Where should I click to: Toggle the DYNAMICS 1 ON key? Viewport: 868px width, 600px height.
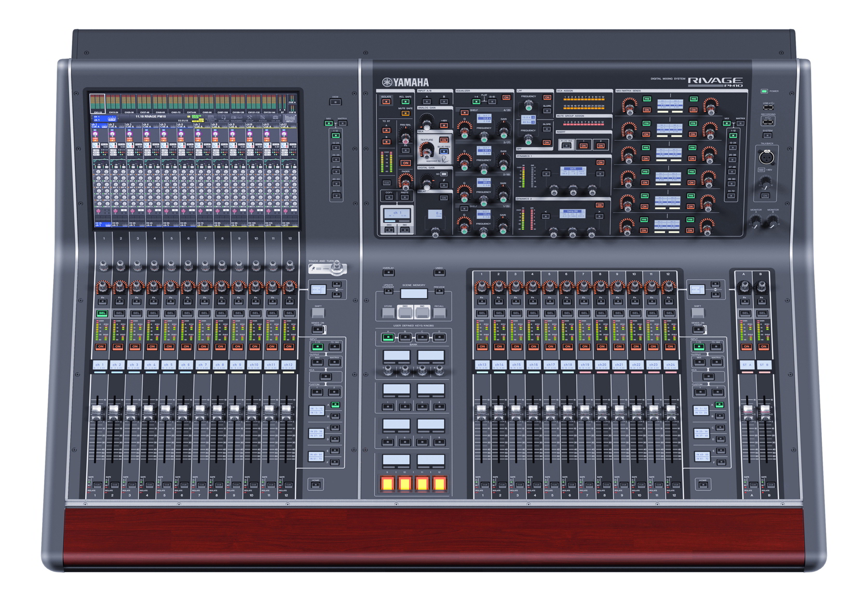[600, 163]
